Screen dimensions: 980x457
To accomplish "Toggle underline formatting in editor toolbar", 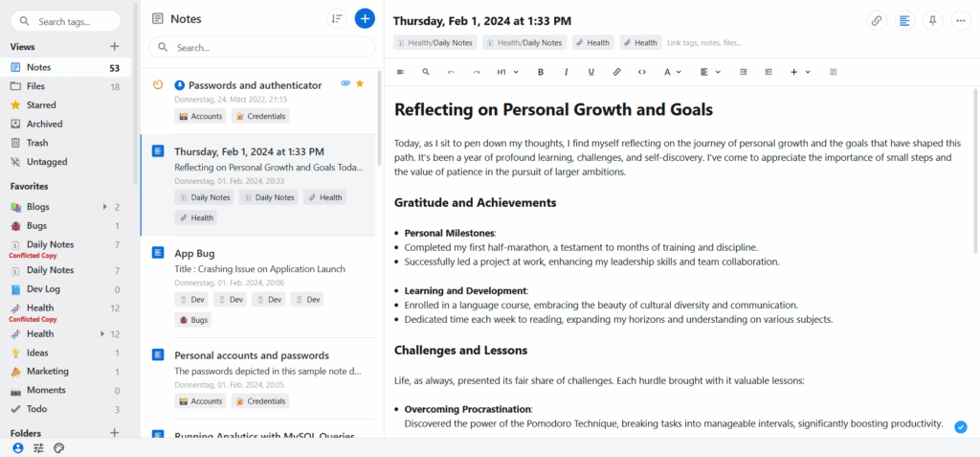I will pos(591,72).
